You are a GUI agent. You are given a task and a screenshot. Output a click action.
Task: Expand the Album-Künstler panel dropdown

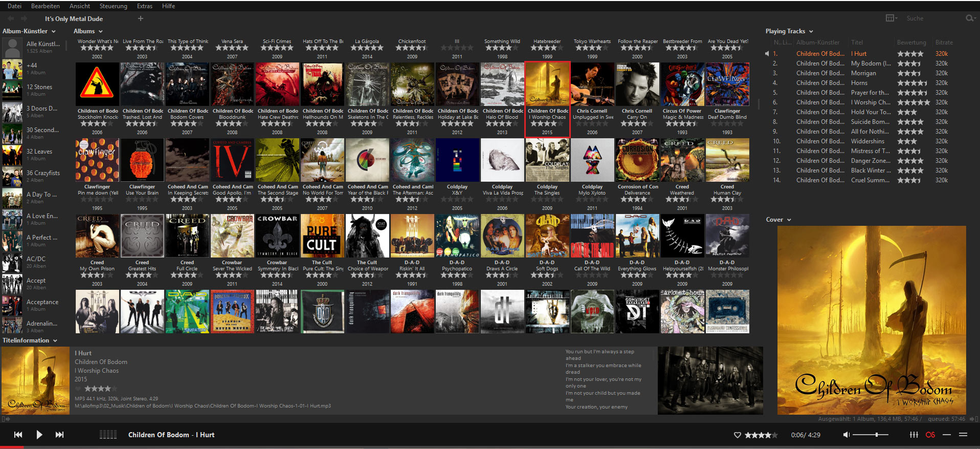point(53,32)
